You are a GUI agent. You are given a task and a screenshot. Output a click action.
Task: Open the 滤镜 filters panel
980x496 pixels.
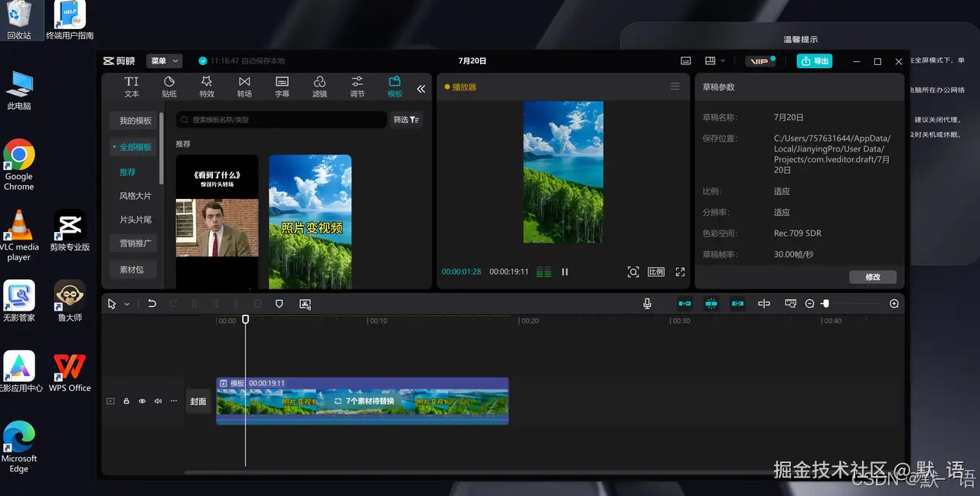point(319,86)
